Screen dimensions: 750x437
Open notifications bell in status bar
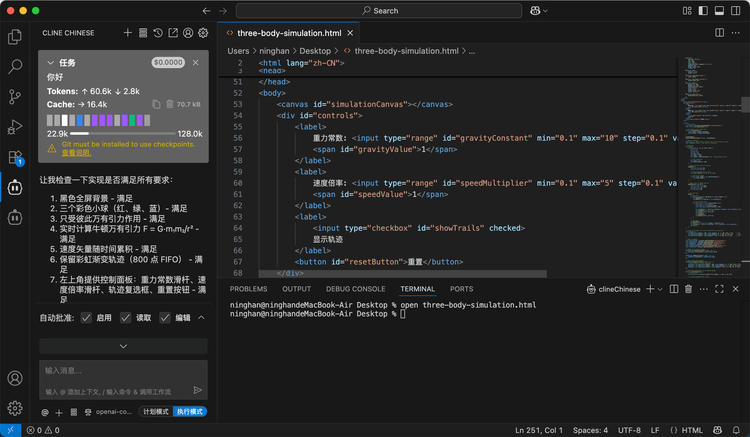click(736, 430)
